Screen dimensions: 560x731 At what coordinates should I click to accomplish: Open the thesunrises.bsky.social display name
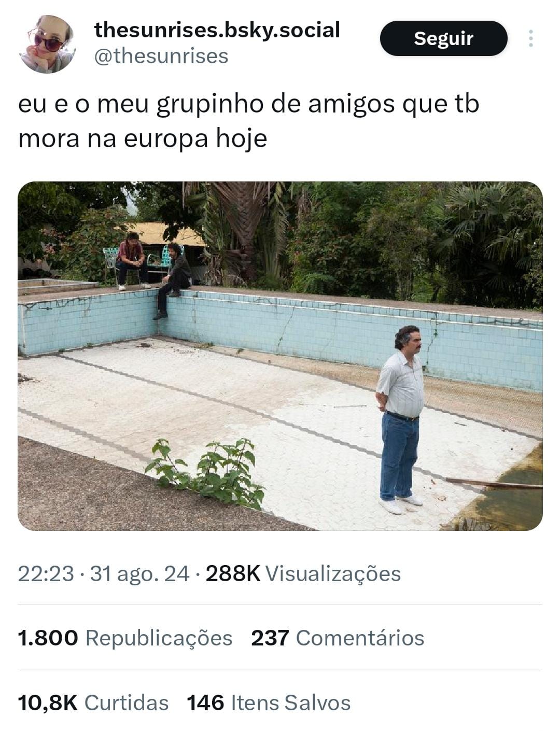[x=217, y=30]
